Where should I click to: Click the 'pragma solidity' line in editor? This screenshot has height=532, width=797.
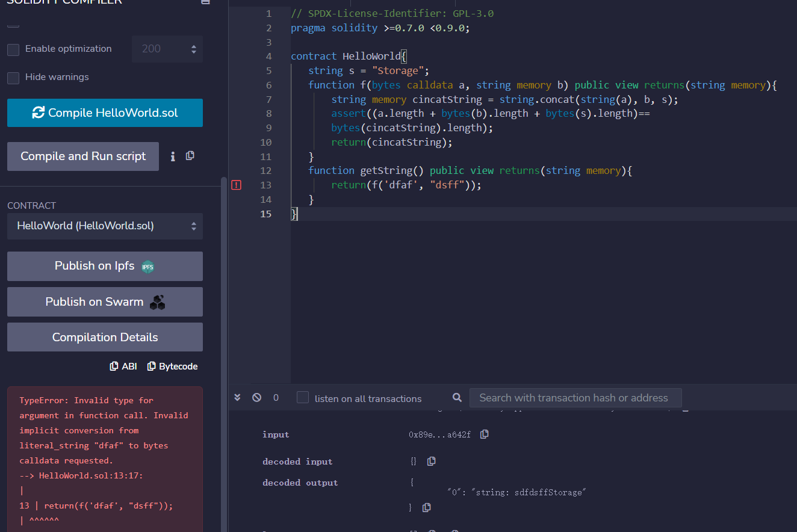pyautogui.click(x=380, y=28)
